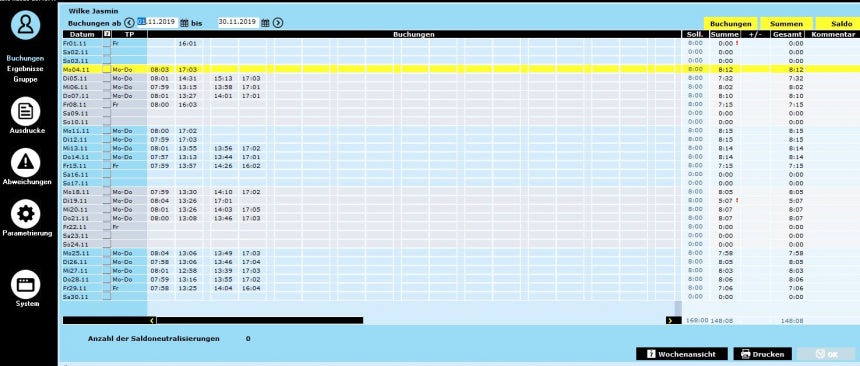Tick the checkbox for Mo04.11 row

pyautogui.click(x=107, y=70)
